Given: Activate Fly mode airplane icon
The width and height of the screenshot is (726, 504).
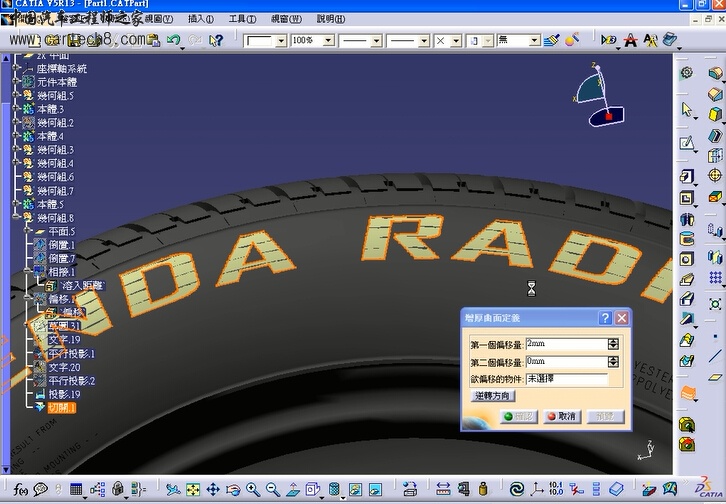Looking at the screenshot, I should coord(173,489).
